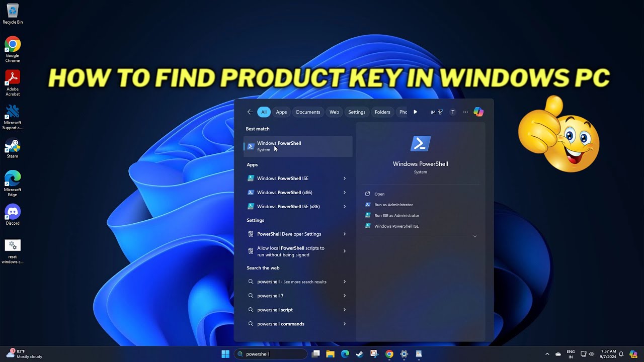Expand Windows PowerShell ISE result chevron
644x362 pixels.
[345, 178]
